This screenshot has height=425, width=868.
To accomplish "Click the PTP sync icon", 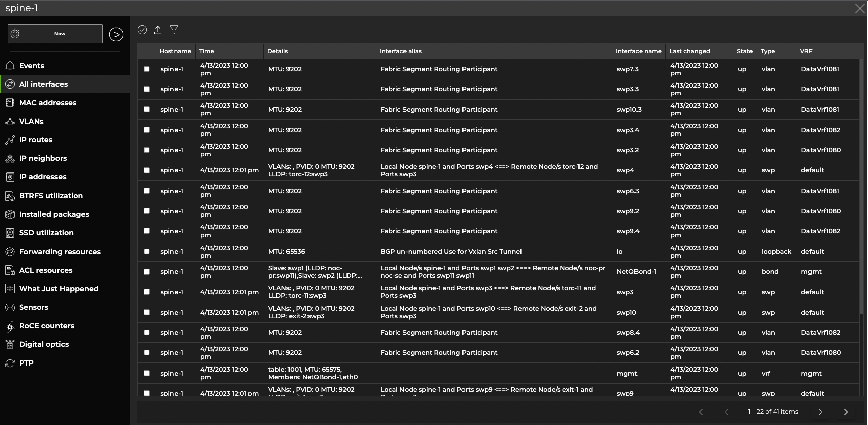I will pyautogui.click(x=10, y=363).
